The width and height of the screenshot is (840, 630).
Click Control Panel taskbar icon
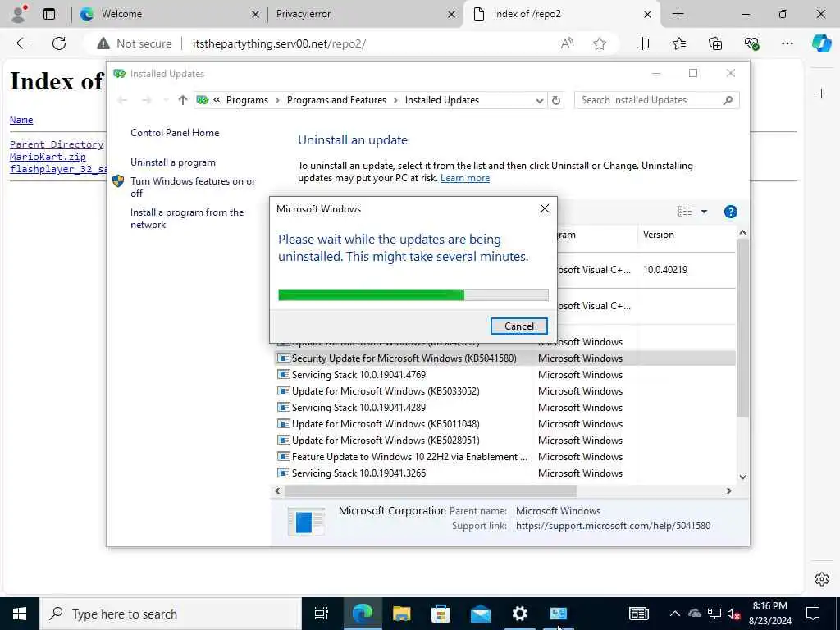tap(558, 614)
